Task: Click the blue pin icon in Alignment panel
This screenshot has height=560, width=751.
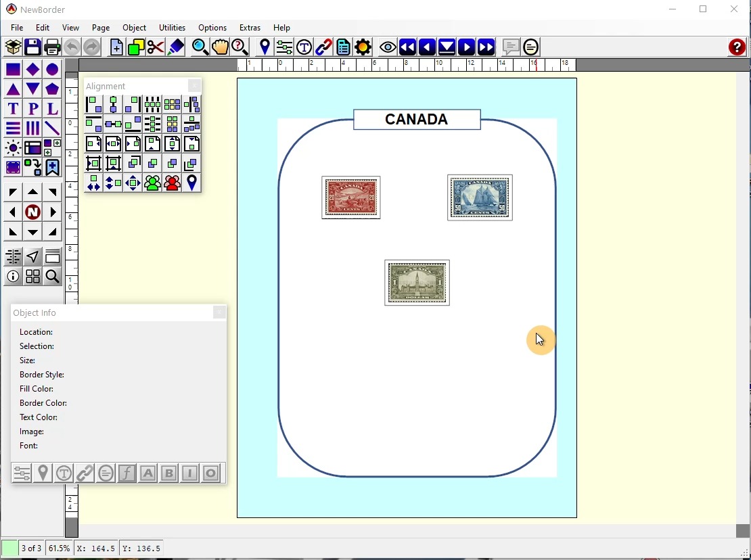Action: click(x=191, y=183)
